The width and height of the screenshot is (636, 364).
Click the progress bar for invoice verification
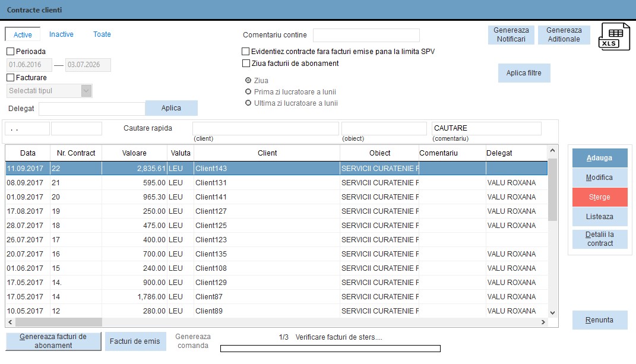pos(330,349)
